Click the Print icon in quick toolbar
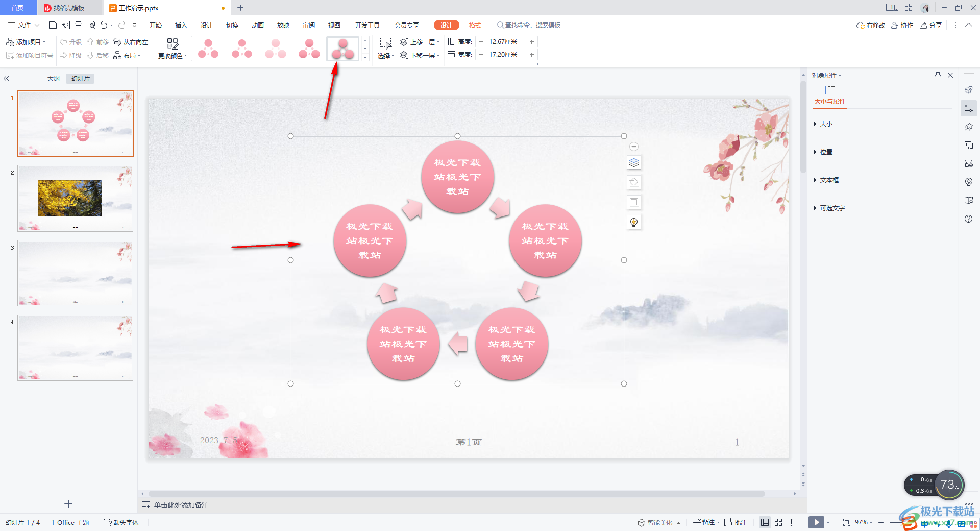 (x=78, y=25)
